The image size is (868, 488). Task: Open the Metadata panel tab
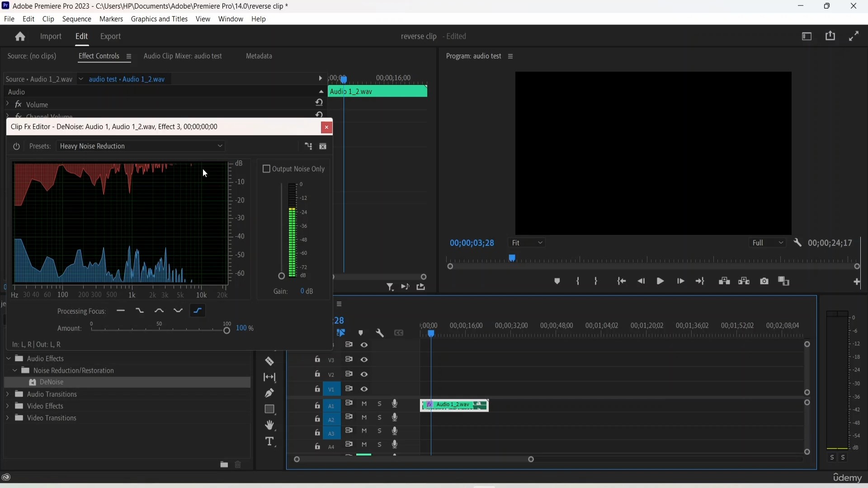pyautogui.click(x=259, y=56)
